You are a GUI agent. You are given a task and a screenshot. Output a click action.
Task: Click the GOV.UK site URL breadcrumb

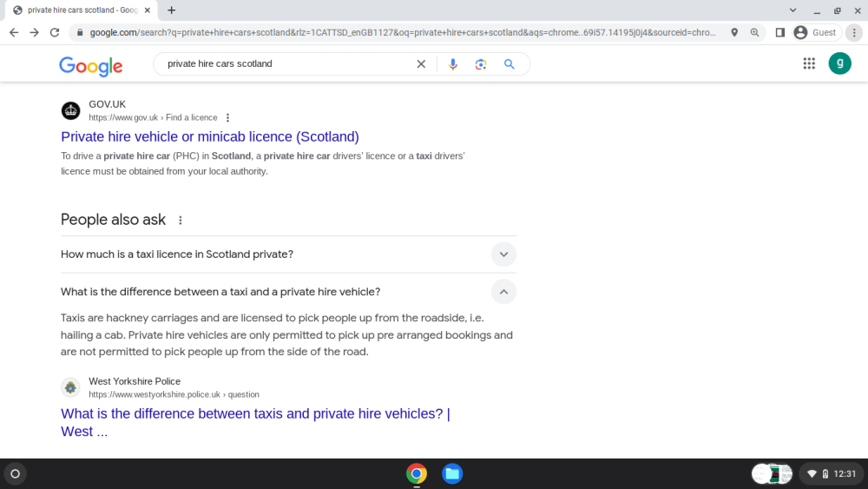(x=153, y=117)
